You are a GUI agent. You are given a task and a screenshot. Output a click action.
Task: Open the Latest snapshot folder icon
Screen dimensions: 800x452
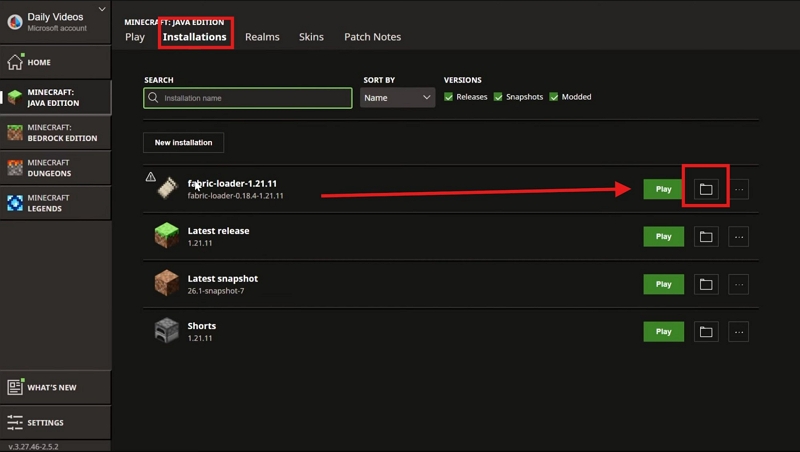[x=706, y=284]
